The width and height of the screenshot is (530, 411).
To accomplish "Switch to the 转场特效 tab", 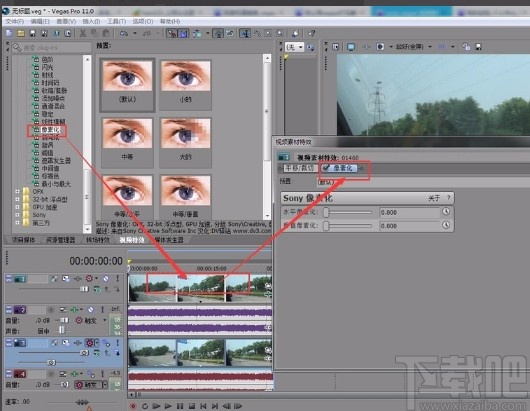I will (x=98, y=240).
